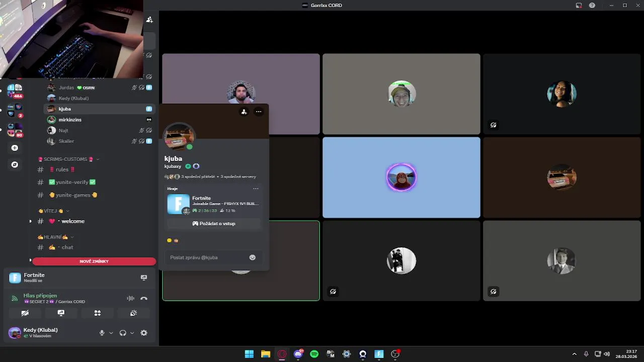Select voice member Jurdas
644x362 pixels.
tap(99, 87)
